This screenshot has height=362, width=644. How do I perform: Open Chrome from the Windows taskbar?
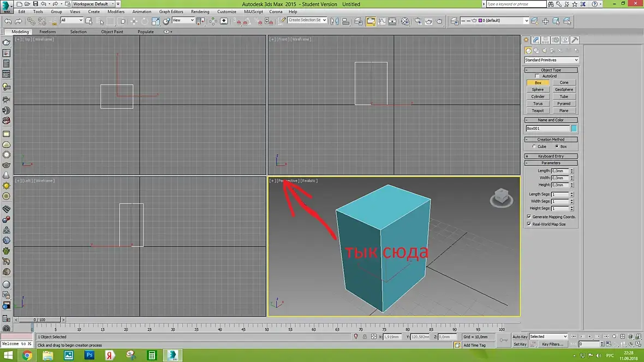27,355
